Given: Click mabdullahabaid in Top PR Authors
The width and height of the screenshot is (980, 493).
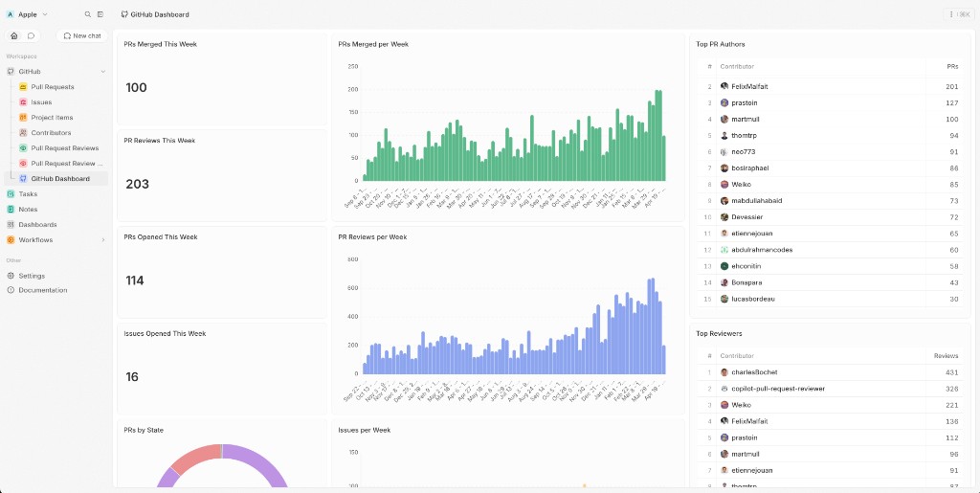Looking at the screenshot, I should (758, 201).
